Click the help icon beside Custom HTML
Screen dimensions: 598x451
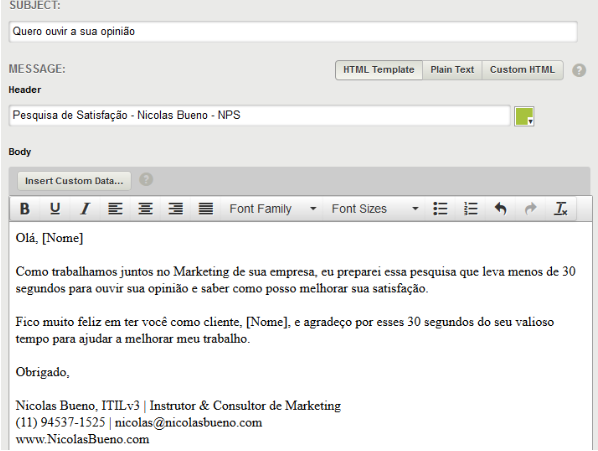click(x=579, y=70)
